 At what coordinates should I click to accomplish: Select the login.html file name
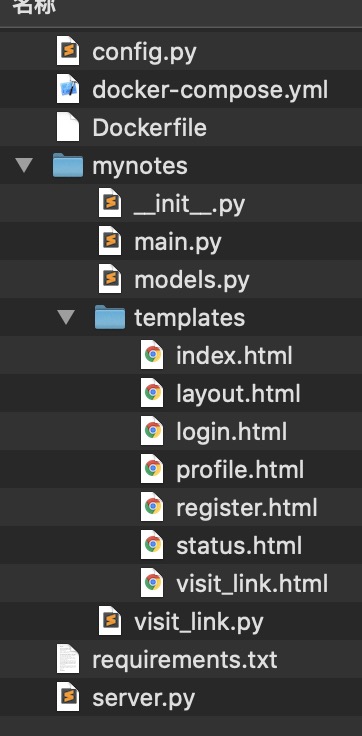pyautogui.click(x=231, y=432)
